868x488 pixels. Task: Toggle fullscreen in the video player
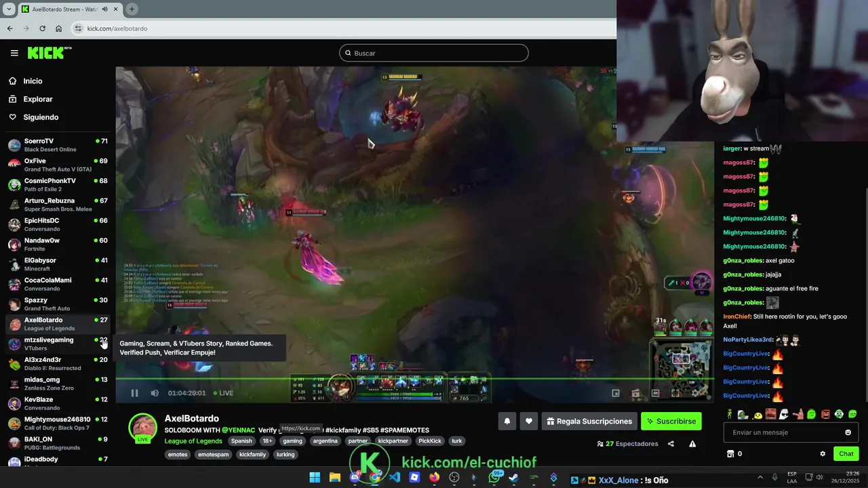click(675, 393)
